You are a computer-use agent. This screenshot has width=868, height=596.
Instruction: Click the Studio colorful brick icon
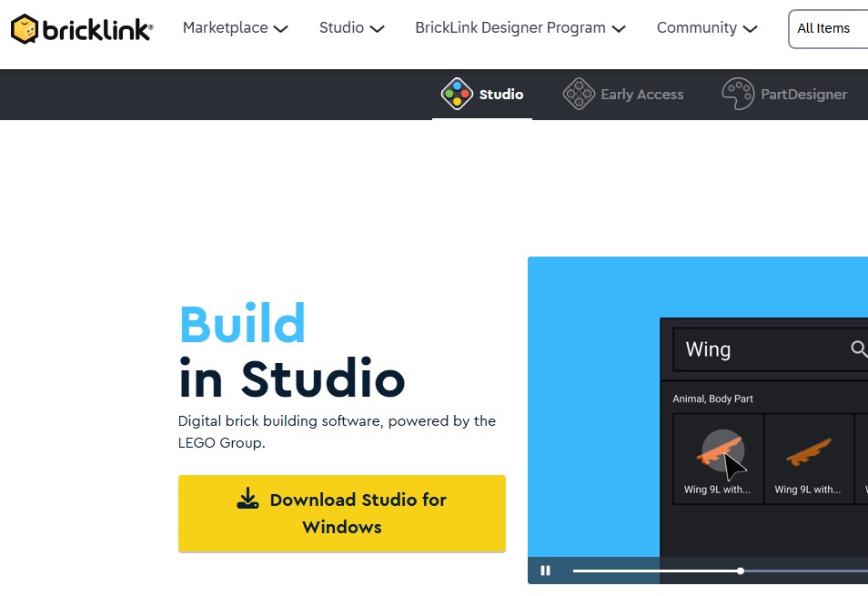pos(457,94)
